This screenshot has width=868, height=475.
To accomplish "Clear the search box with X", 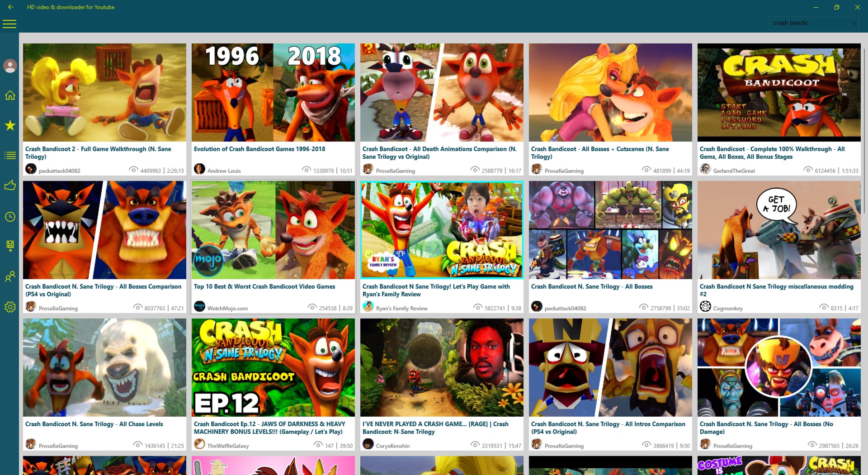I will [854, 24].
